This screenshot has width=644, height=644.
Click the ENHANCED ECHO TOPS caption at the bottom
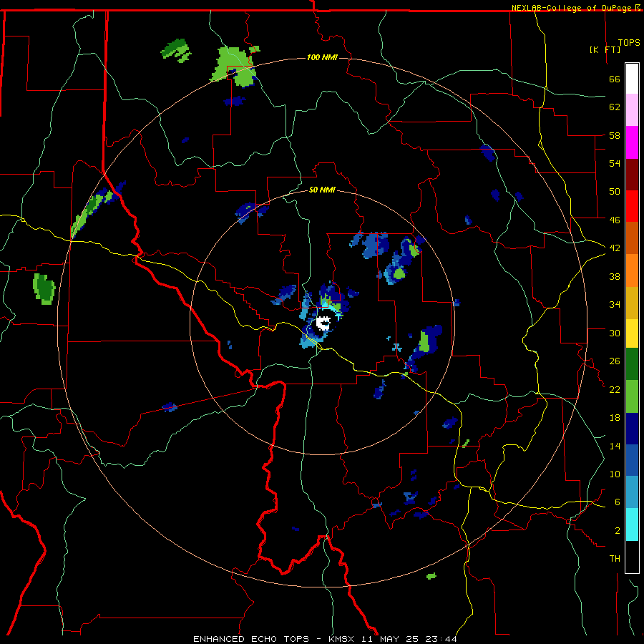251,639
